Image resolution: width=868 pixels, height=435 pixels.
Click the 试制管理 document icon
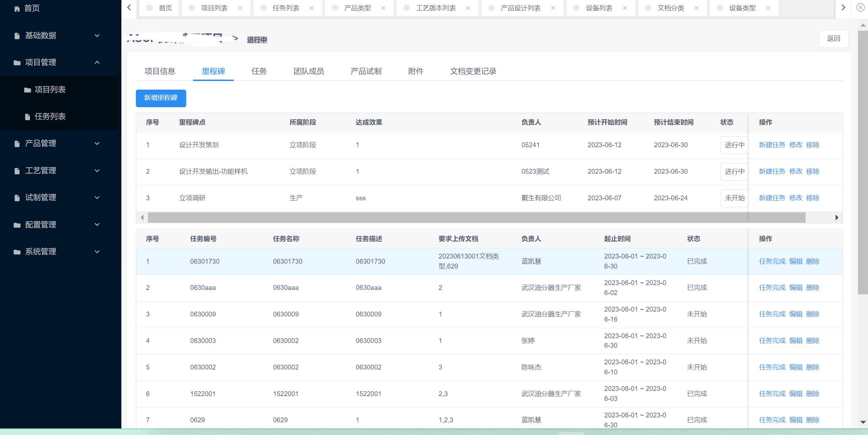tap(17, 198)
